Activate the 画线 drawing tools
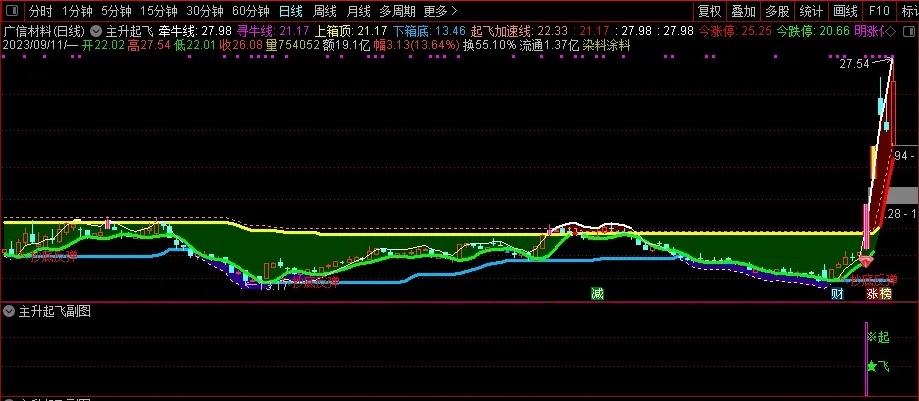 click(845, 11)
